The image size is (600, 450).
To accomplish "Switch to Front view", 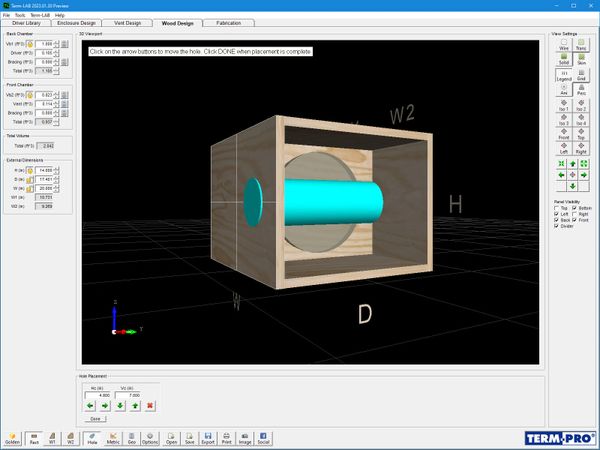I will coord(564,134).
